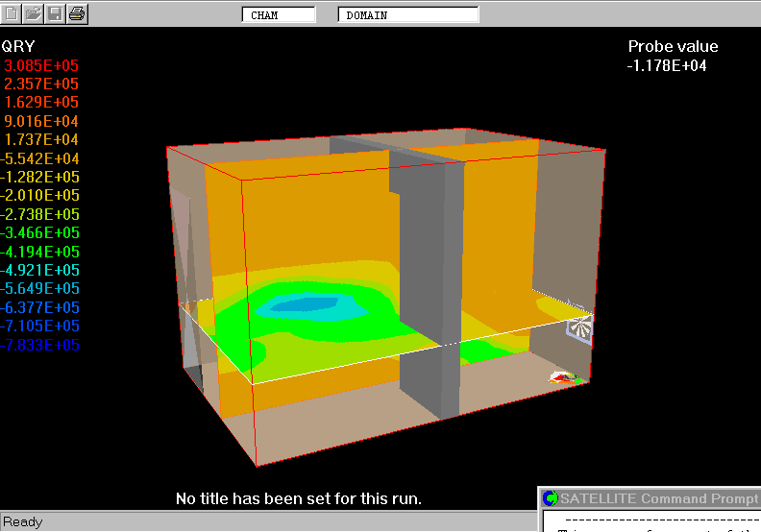
Task: Click the New file toolbar icon
Action: tap(11, 14)
